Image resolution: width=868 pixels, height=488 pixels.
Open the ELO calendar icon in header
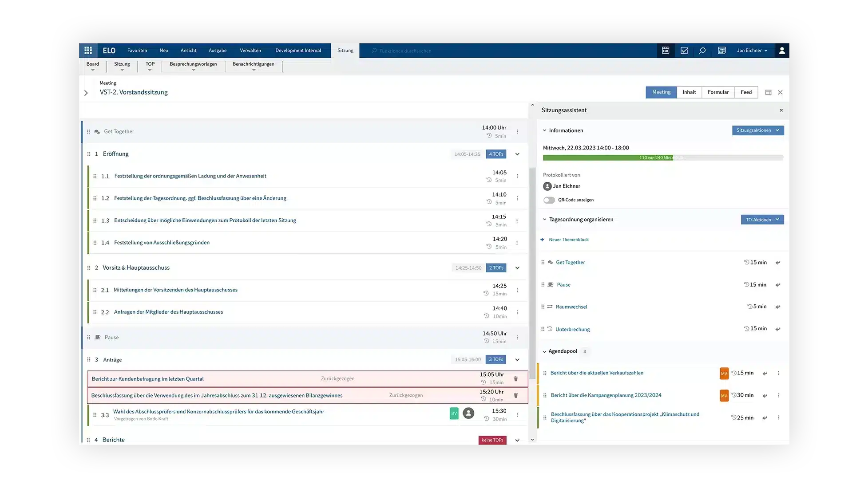click(x=665, y=51)
